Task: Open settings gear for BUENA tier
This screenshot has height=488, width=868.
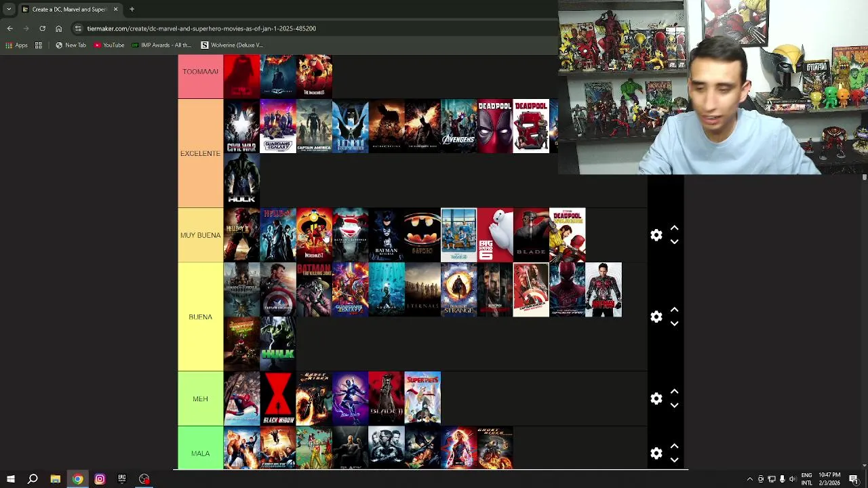Action: pos(656,317)
